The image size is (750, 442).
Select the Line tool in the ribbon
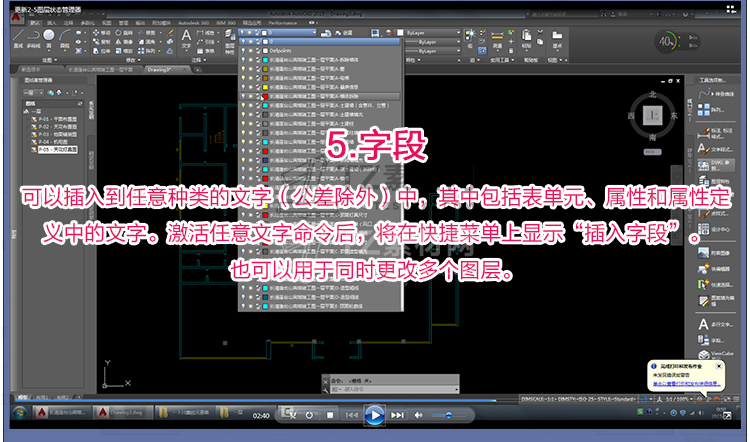click(x=18, y=38)
